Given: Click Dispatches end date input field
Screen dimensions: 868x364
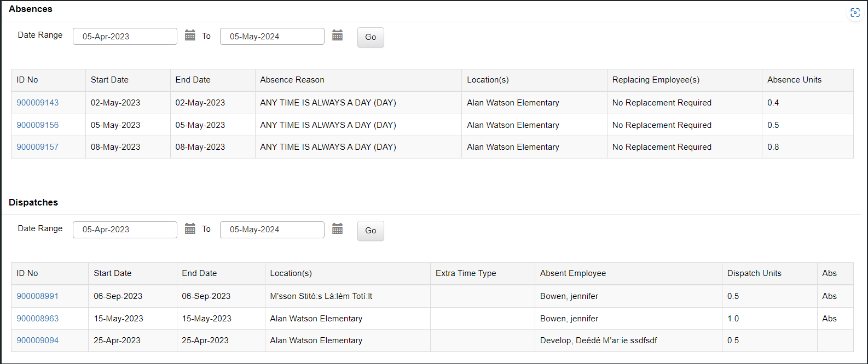Looking at the screenshot, I should [x=272, y=230].
